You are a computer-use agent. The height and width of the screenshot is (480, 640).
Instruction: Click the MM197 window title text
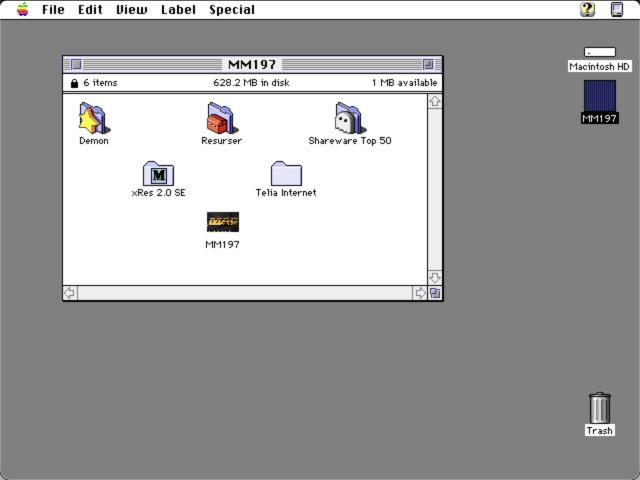(252, 64)
